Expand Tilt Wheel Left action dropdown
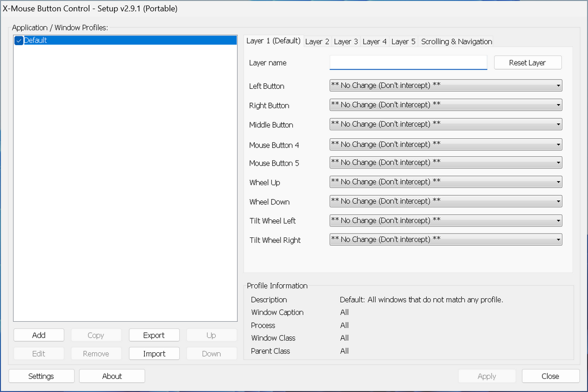This screenshot has height=392, width=588. pos(445,221)
